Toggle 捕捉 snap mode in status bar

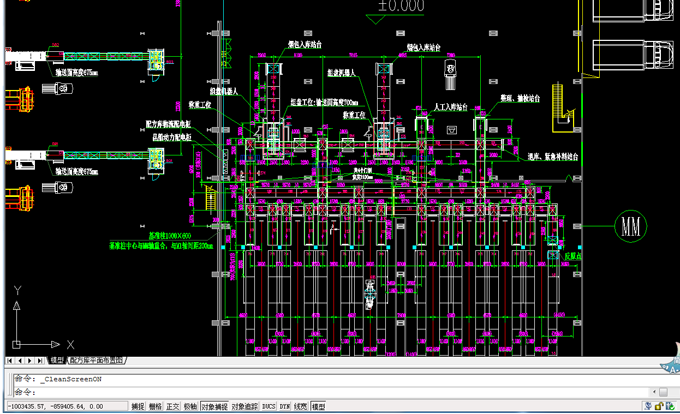coord(139,407)
